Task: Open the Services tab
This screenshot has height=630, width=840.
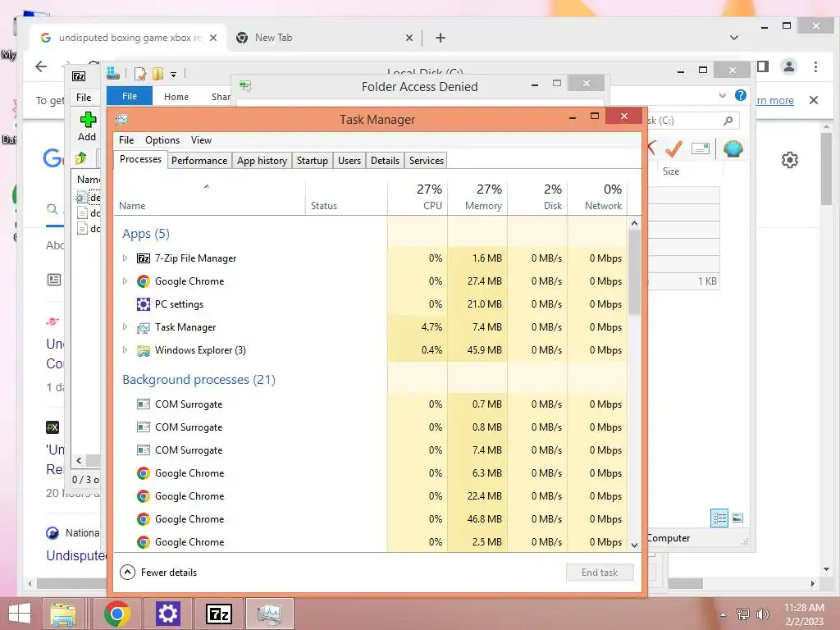Action: pyautogui.click(x=427, y=161)
